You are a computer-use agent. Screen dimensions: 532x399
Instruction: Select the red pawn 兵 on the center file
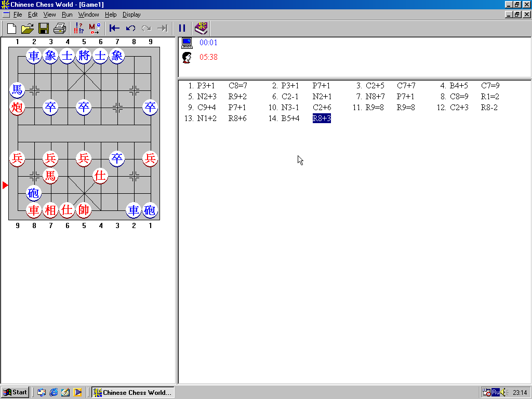click(x=84, y=158)
